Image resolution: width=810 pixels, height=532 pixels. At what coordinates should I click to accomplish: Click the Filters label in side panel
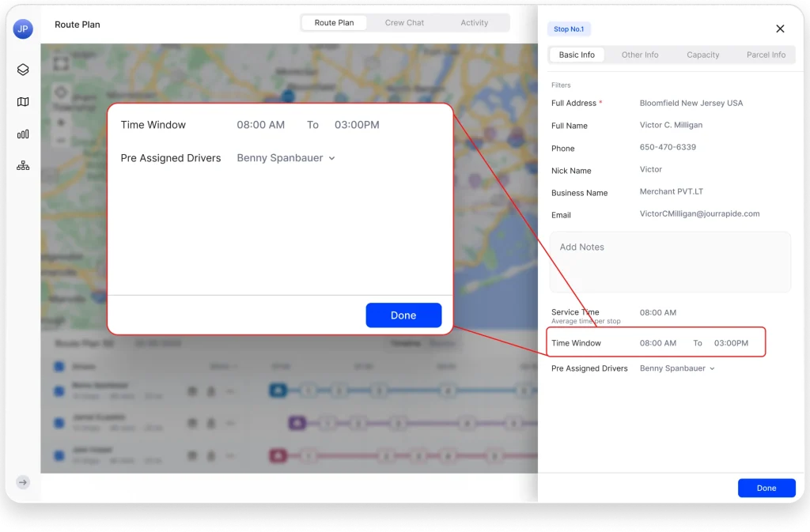coord(561,85)
